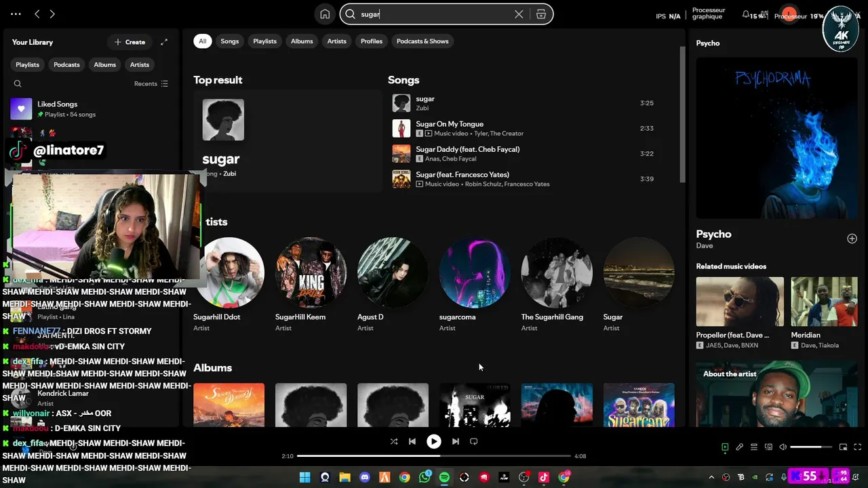Mute with the speaker icon
868x488 pixels.
point(783,447)
